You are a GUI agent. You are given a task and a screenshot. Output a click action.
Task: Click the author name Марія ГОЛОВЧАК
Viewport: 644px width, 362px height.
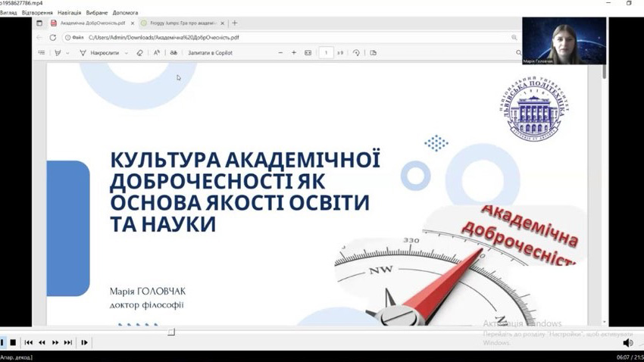tap(148, 291)
